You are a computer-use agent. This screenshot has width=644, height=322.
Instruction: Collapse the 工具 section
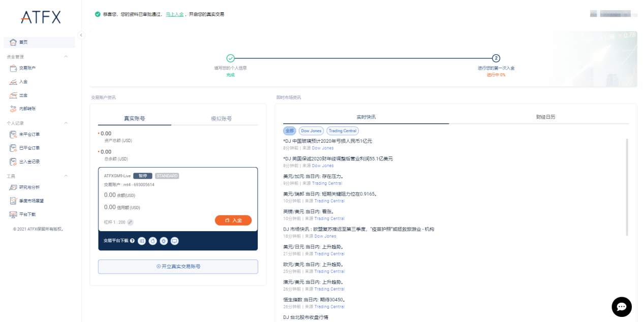[66, 176]
